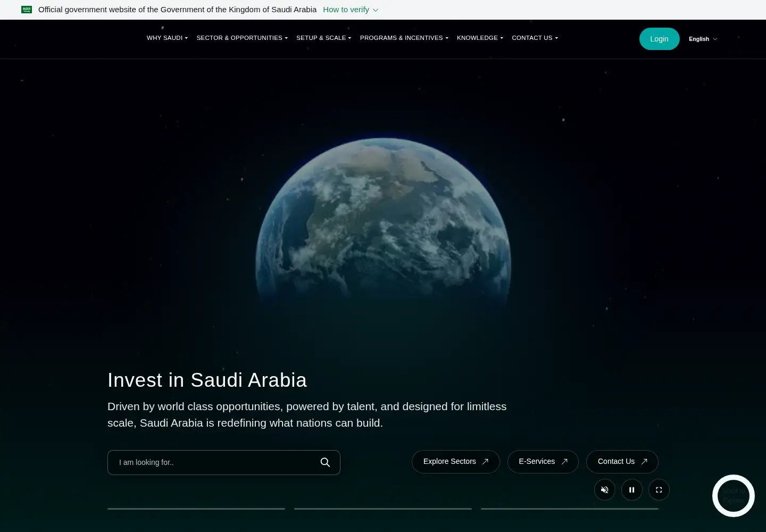
Task: Pause the hero background video
Action: pos(632,490)
